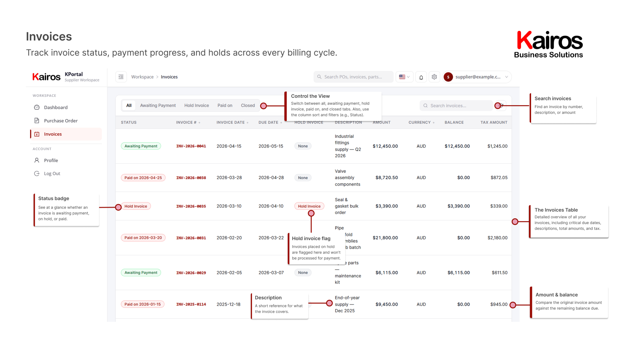
Task: Click 'End-of-year supply — Dec 2025' description
Action: tap(347, 304)
